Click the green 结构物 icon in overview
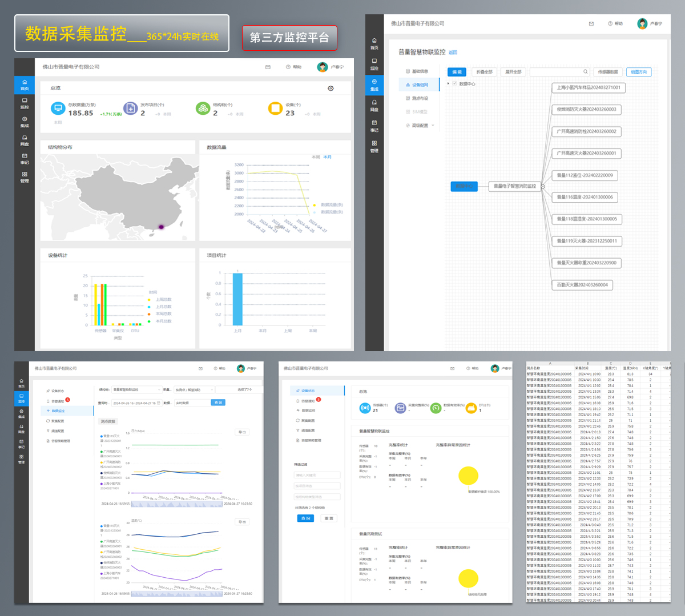Image resolution: width=685 pixels, height=616 pixels. 203,108
